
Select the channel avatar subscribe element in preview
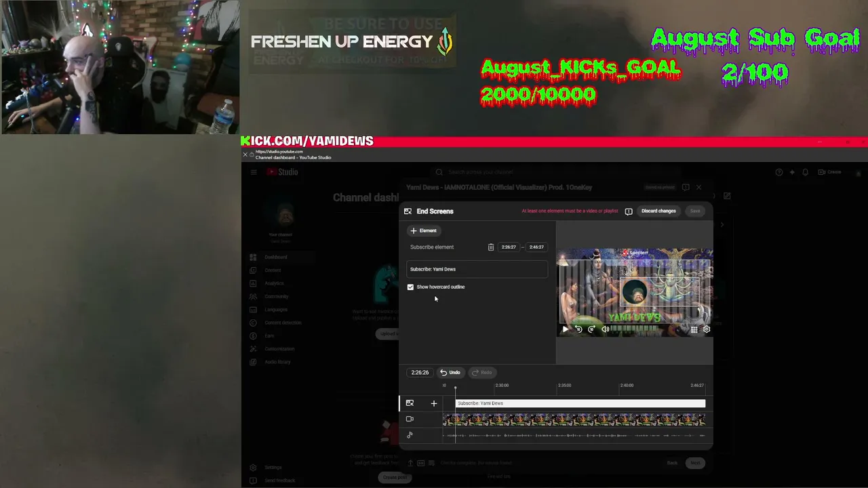635,293
